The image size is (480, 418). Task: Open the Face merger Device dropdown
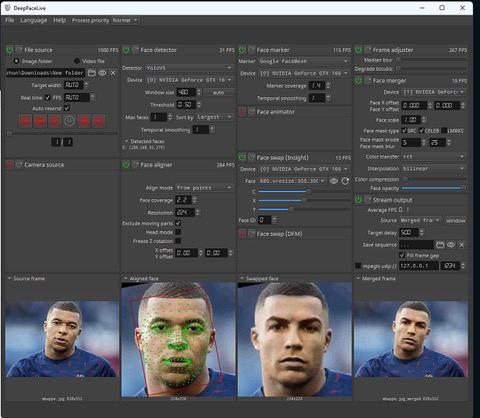(x=434, y=92)
